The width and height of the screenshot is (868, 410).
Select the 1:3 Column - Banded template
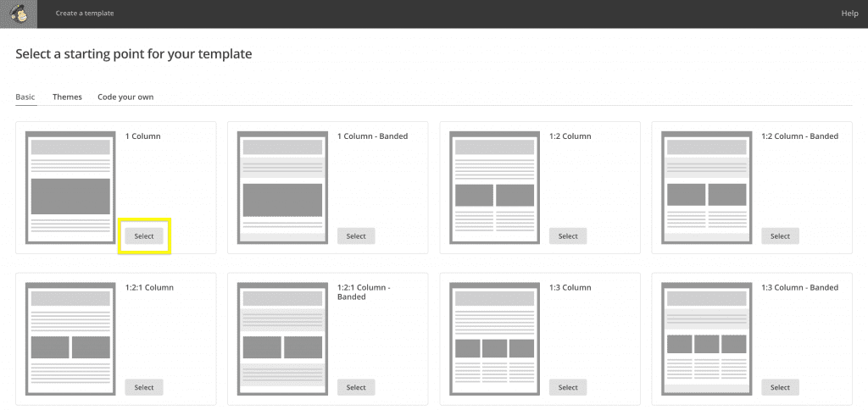(780, 387)
